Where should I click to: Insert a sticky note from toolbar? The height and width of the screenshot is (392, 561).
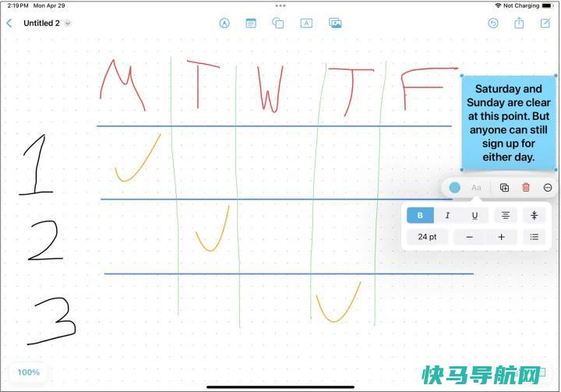(x=251, y=23)
